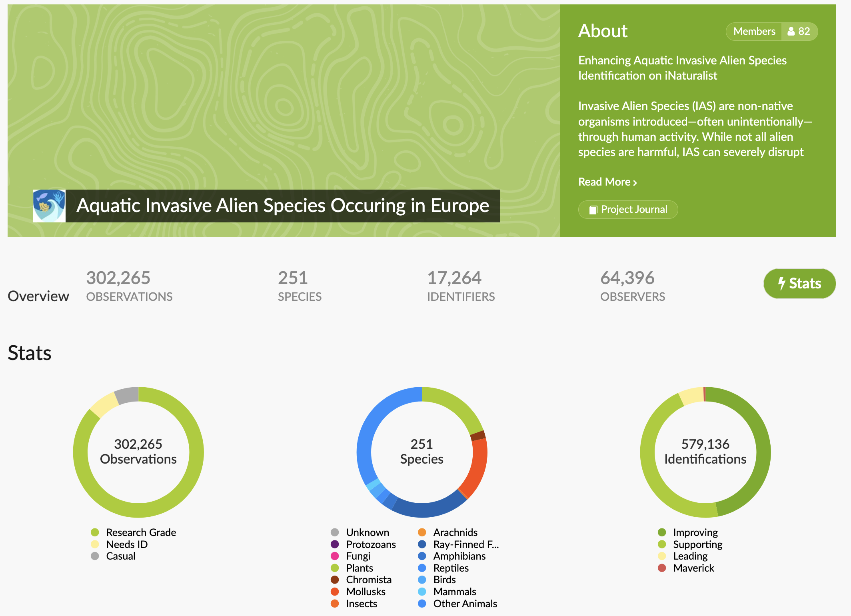Click the Casual gray legend dot

[x=95, y=556]
